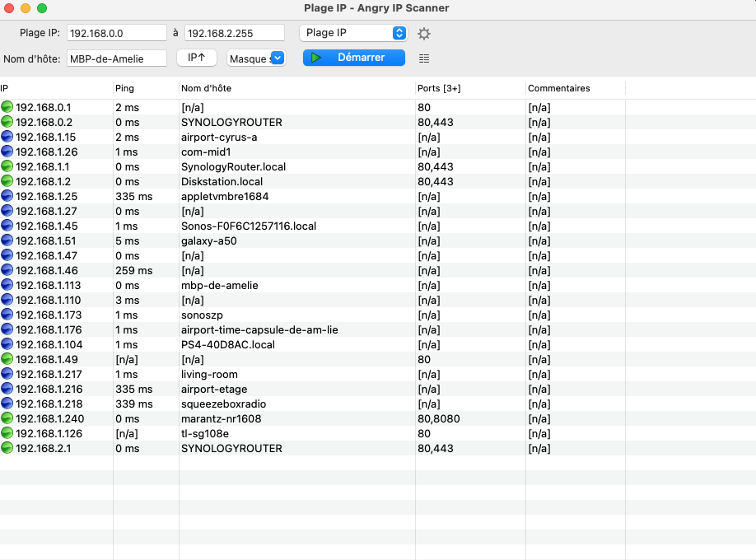This screenshot has height=560, width=756.
Task: Click the green status icon for 192.168.0.2
Action: pyautogui.click(x=7, y=122)
